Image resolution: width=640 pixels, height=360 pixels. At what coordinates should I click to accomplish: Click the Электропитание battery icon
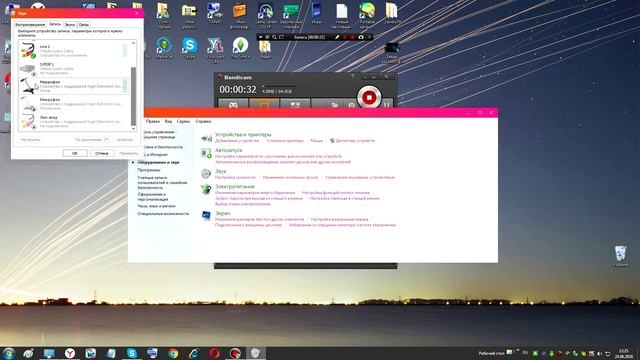pyautogui.click(x=206, y=189)
